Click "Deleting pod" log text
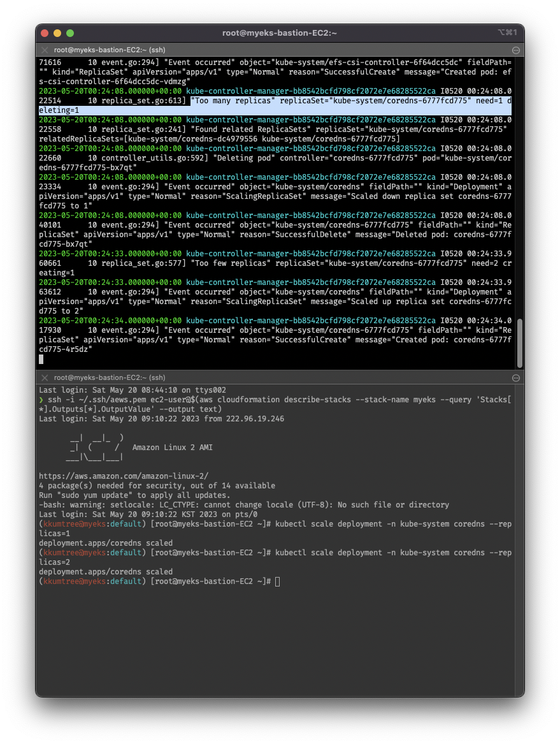 244,158
